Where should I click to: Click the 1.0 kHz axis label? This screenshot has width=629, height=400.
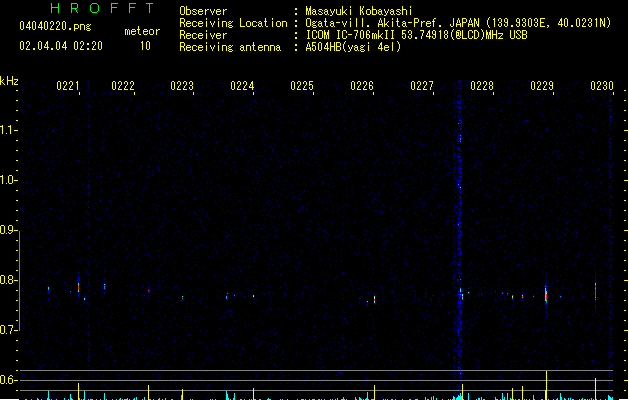(8, 180)
